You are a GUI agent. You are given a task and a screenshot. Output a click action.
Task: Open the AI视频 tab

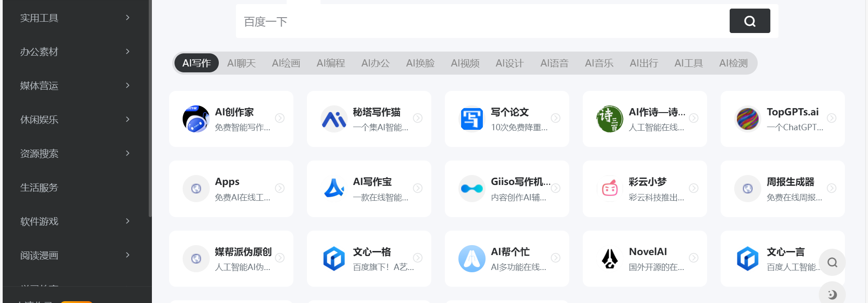[x=465, y=63]
